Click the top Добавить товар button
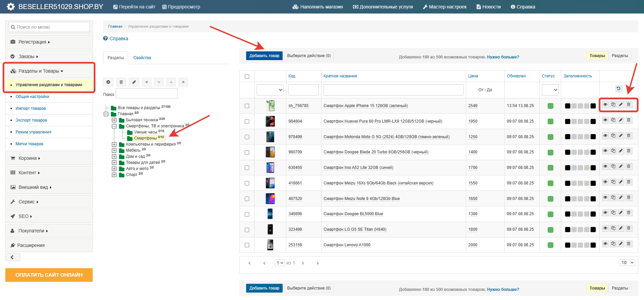The image size is (644, 300). click(x=264, y=56)
